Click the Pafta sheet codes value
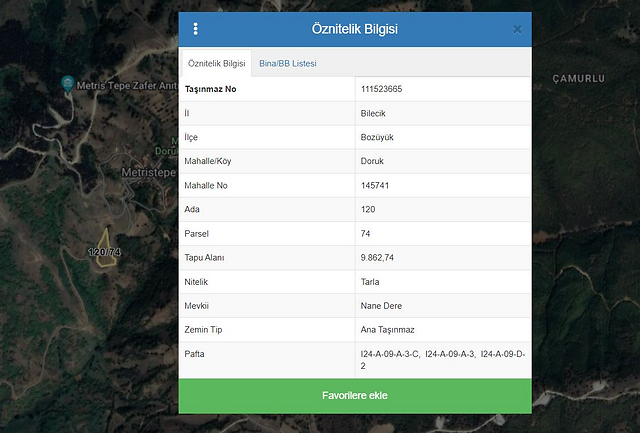Viewport: 640px width, 433px height. click(440, 360)
